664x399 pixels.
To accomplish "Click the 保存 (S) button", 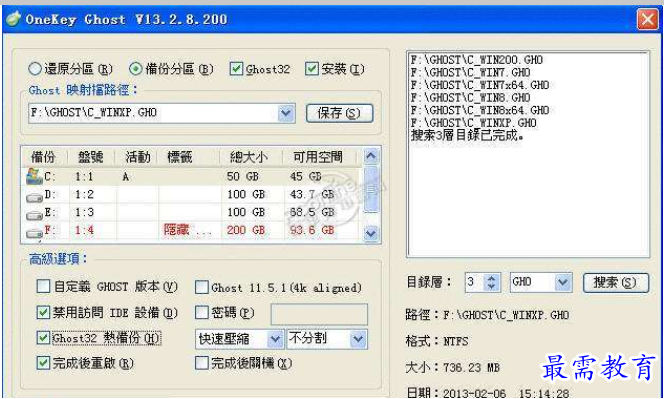I will pos(339,113).
